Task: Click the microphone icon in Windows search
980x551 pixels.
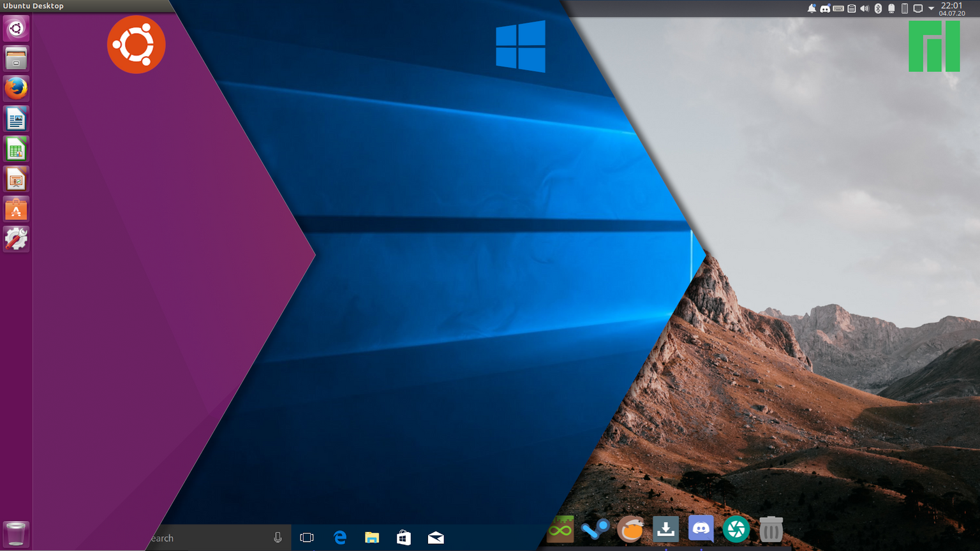Action: [x=278, y=538]
